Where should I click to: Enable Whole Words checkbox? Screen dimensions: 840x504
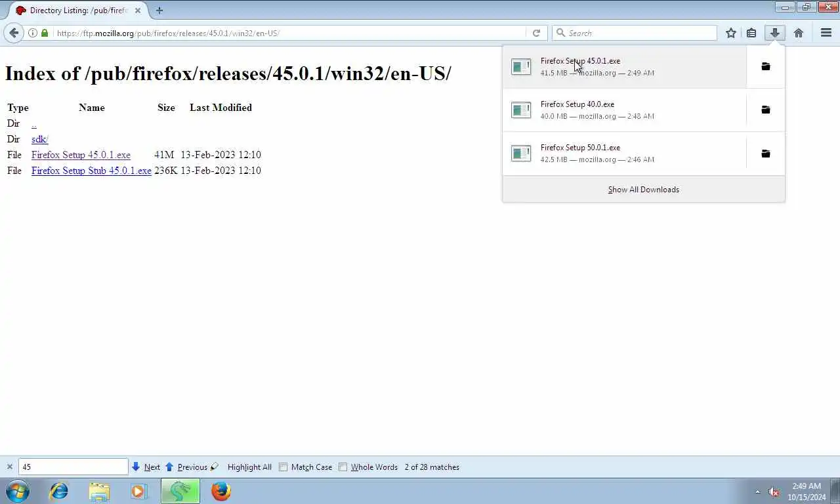pyautogui.click(x=343, y=467)
